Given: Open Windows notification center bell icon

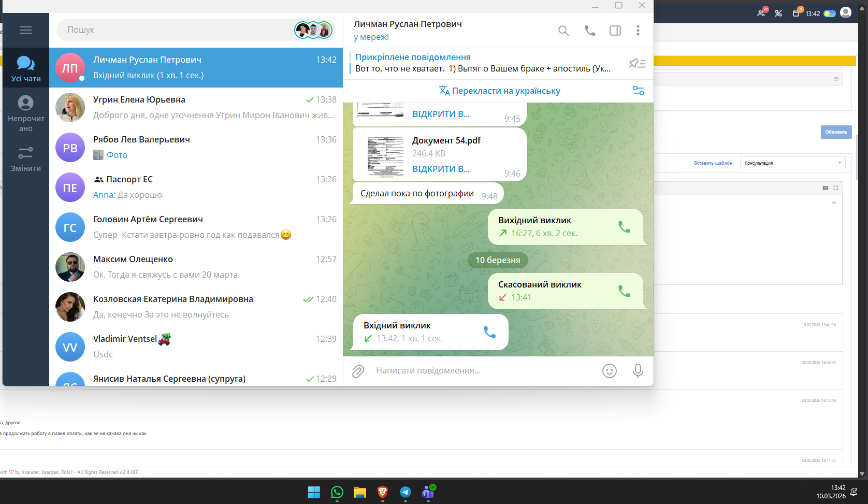Looking at the screenshot, I should click(854, 492).
